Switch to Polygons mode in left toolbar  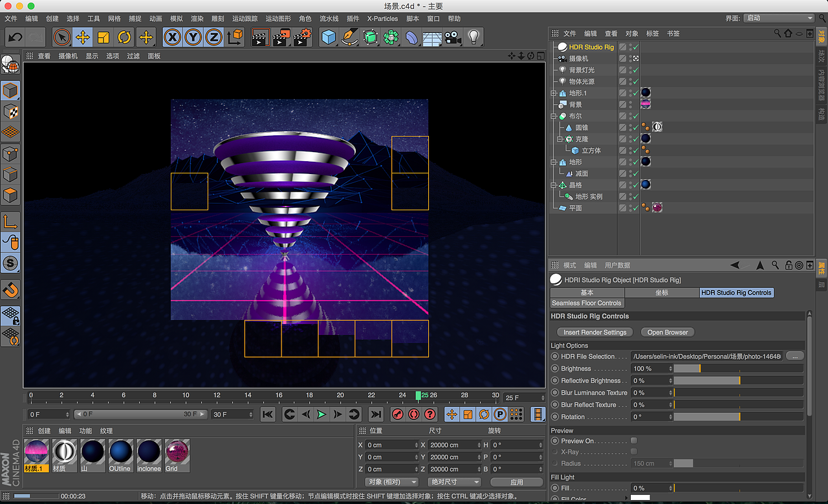(x=10, y=194)
